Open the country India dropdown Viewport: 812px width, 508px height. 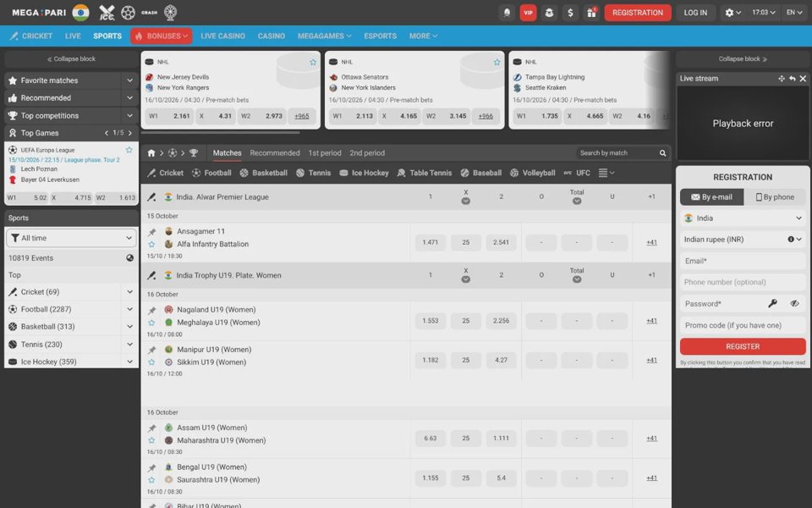pos(743,218)
